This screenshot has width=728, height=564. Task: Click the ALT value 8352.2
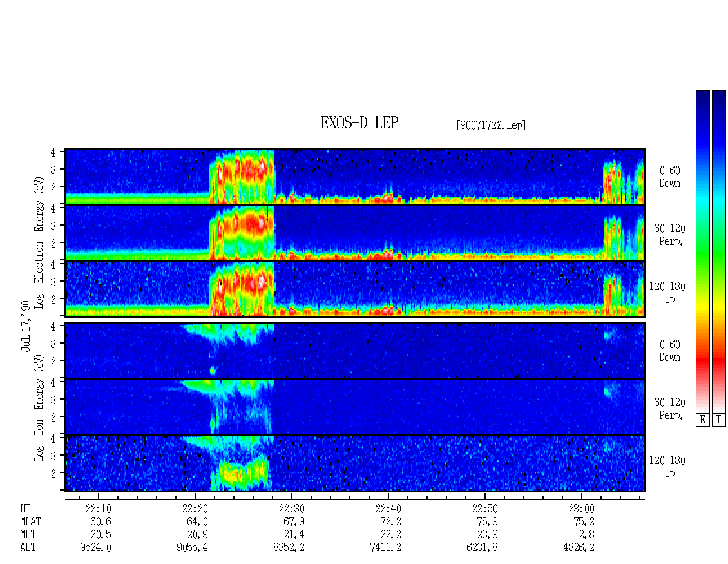289,548
